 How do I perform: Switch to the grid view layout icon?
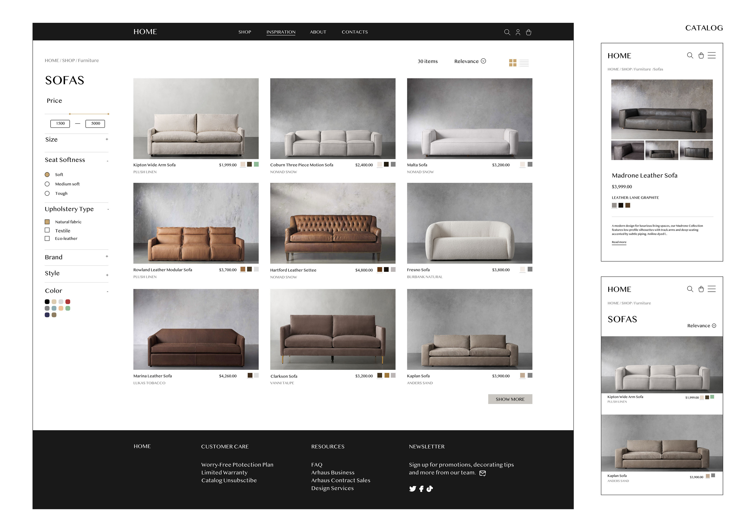[x=512, y=63]
